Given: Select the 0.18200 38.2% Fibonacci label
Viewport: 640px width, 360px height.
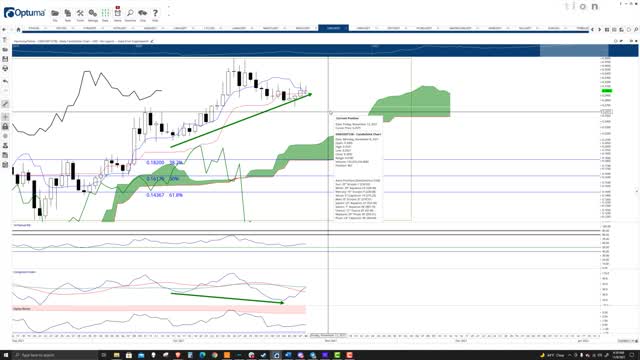Looking at the screenshot, I should (164, 162).
